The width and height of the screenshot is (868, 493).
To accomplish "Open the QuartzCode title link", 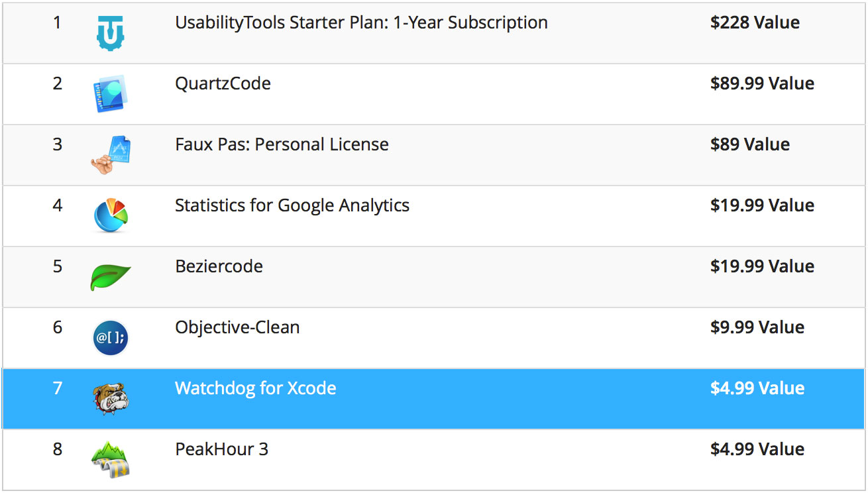I will pos(223,83).
